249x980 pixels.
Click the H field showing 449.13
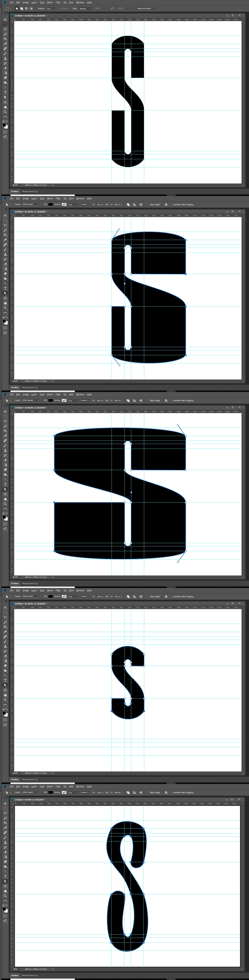[118, 597]
